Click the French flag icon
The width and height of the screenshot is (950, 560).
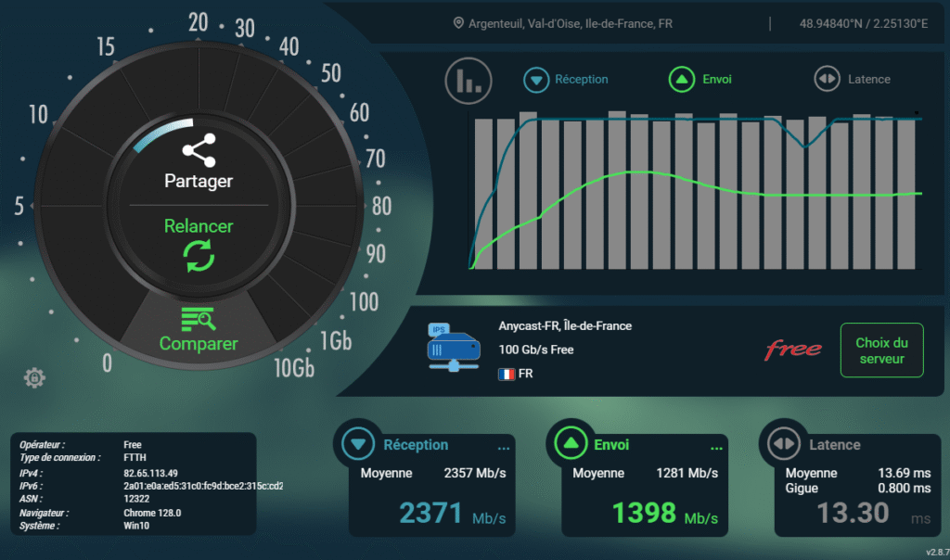click(x=507, y=375)
